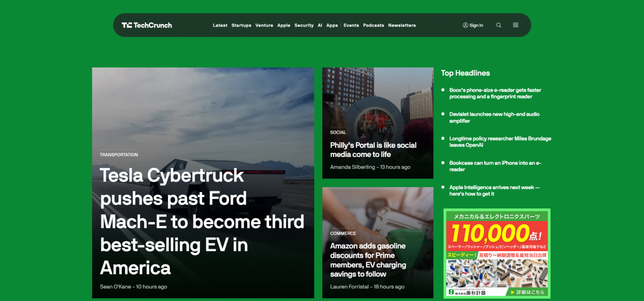Click the 詳細はこちら button in ad
The height and width of the screenshot is (301, 644).
(x=527, y=292)
